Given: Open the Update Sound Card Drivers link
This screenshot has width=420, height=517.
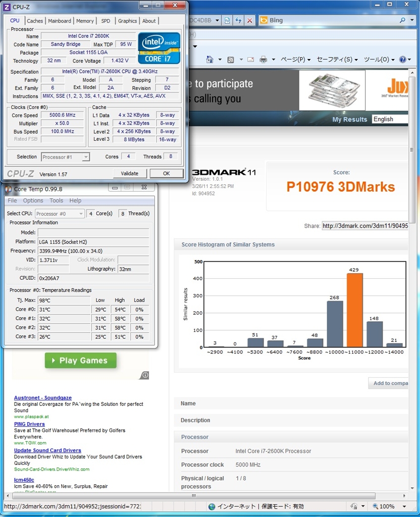Looking at the screenshot, I should [47, 450].
